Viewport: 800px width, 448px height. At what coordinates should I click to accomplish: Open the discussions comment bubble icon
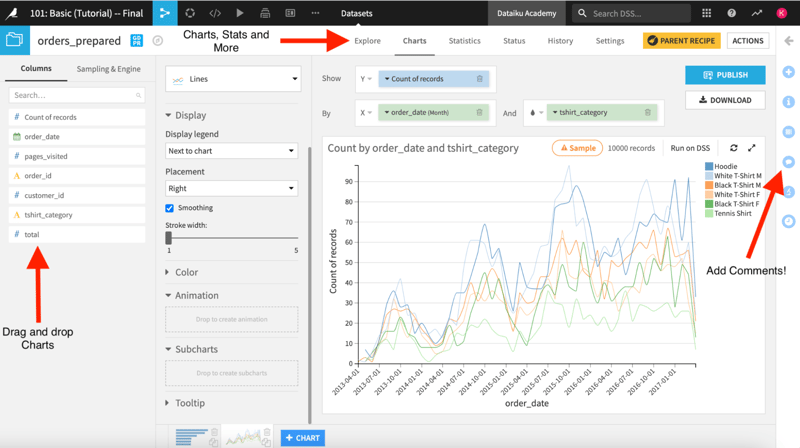coord(789,162)
